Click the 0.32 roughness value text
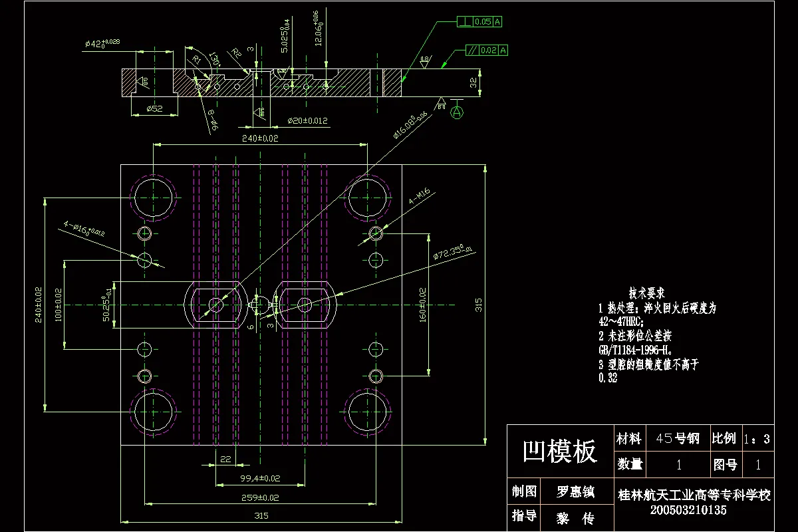 (608, 377)
